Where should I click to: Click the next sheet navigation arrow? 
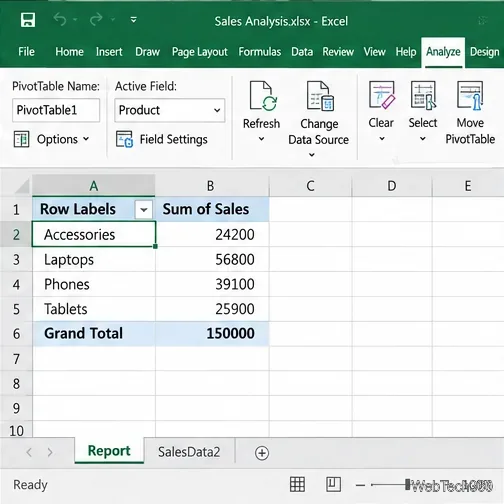50,452
